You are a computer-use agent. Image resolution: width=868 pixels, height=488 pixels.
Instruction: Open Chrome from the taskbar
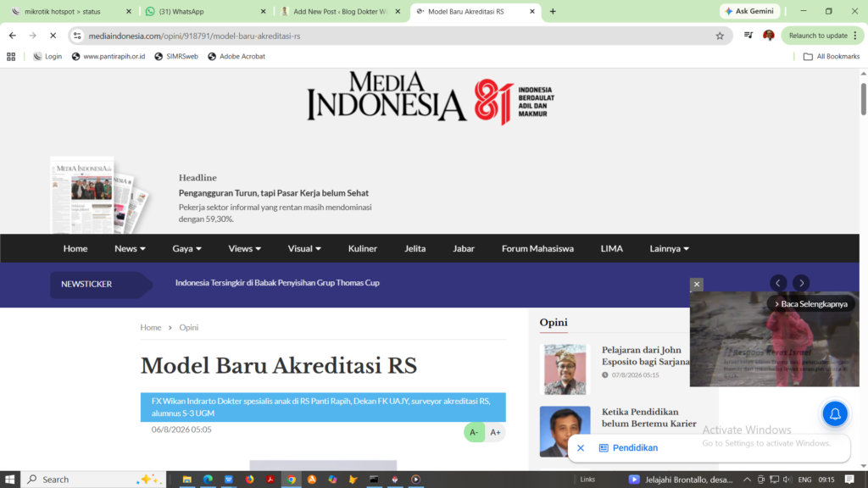click(x=292, y=480)
